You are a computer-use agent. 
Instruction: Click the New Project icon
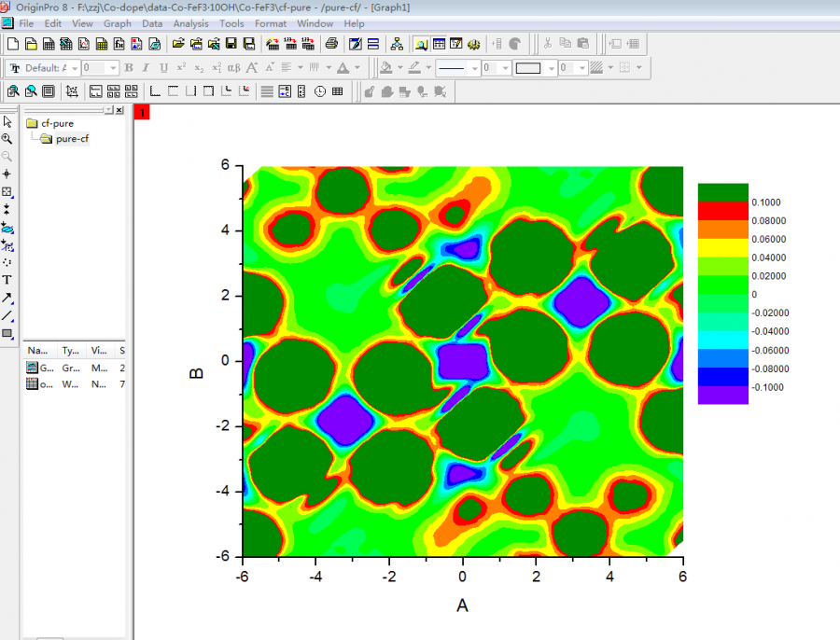[12, 44]
